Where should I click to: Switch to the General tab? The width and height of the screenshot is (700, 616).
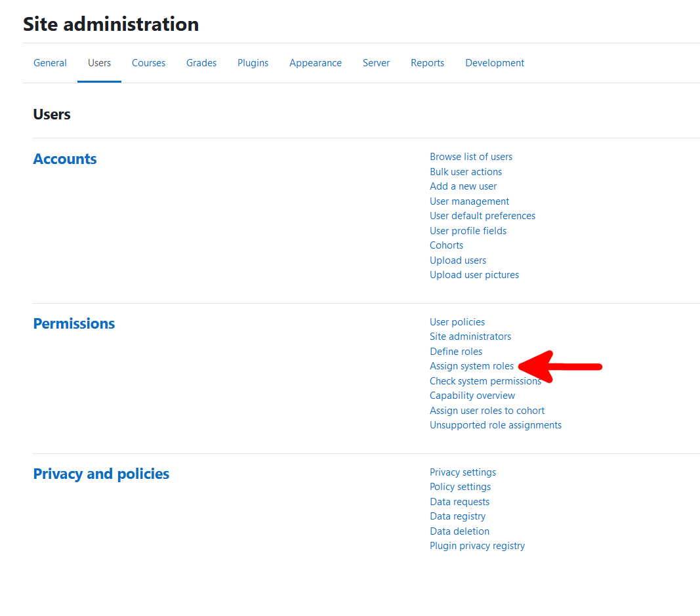pos(50,62)
